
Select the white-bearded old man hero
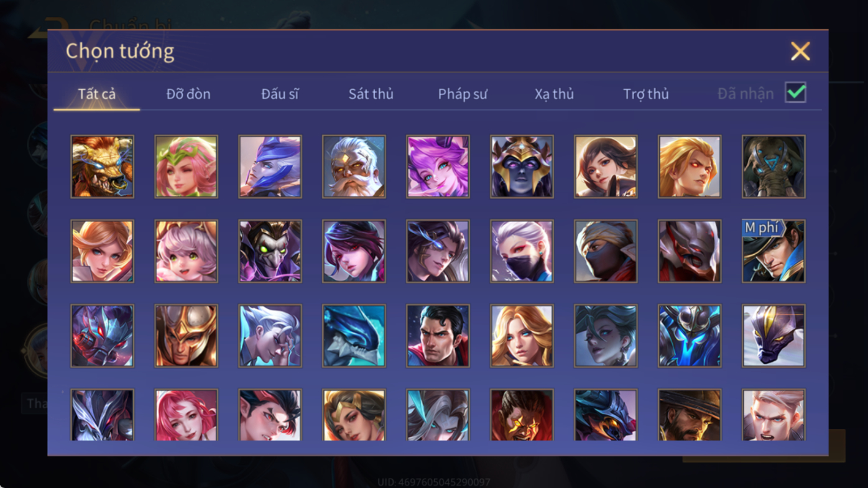(x=354, y=167)
